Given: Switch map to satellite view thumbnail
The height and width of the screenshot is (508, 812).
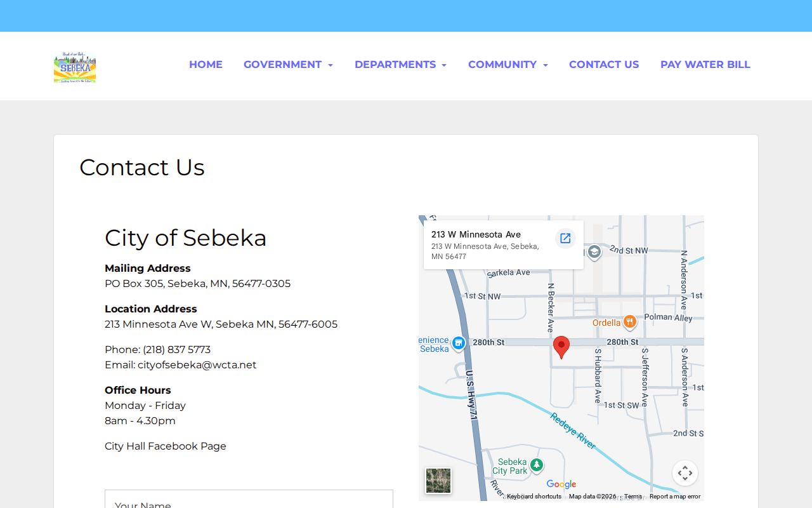Looking at the screenshot, I should point(438,481).
